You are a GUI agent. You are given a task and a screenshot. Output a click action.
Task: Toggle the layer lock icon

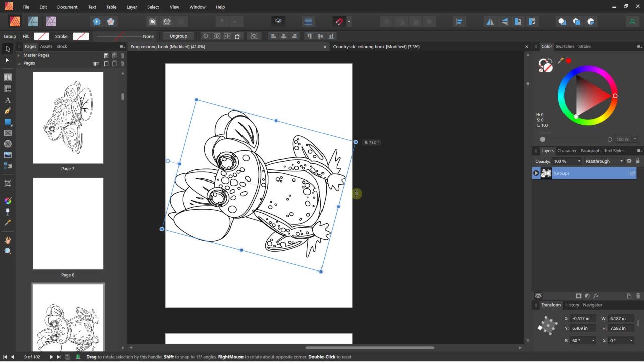(638, 161)
